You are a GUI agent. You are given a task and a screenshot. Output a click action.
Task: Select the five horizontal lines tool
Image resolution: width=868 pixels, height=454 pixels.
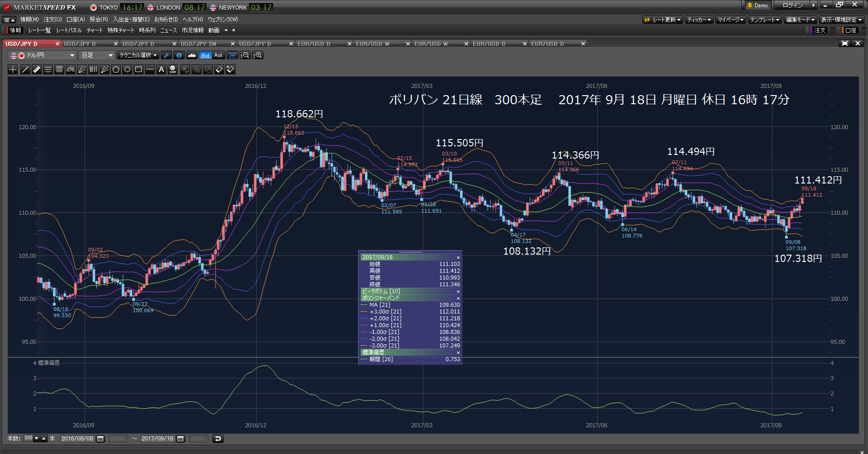59,69
